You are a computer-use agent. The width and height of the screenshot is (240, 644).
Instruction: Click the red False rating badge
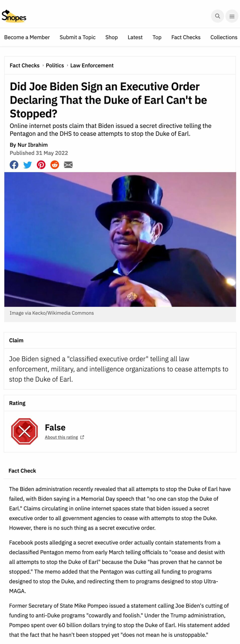click(24, 431)
